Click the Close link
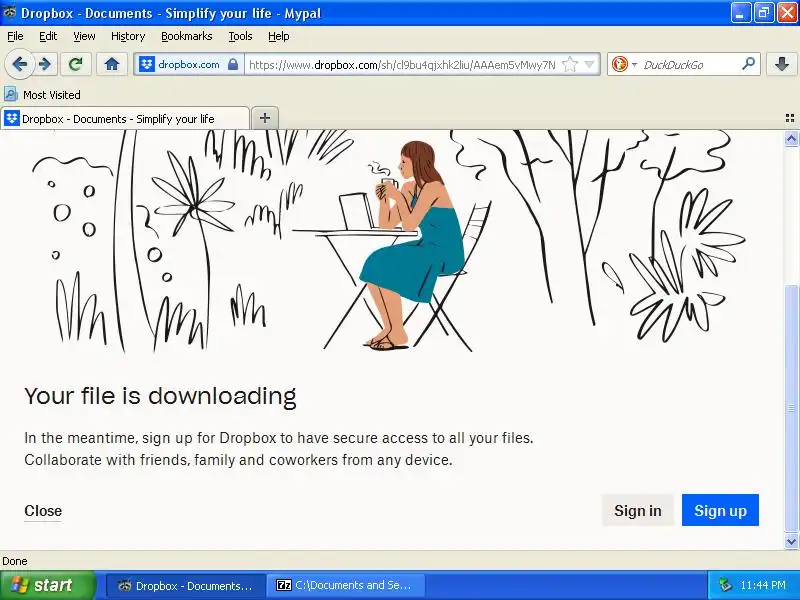This screenshot has width=800, height=600. point(43,511)
